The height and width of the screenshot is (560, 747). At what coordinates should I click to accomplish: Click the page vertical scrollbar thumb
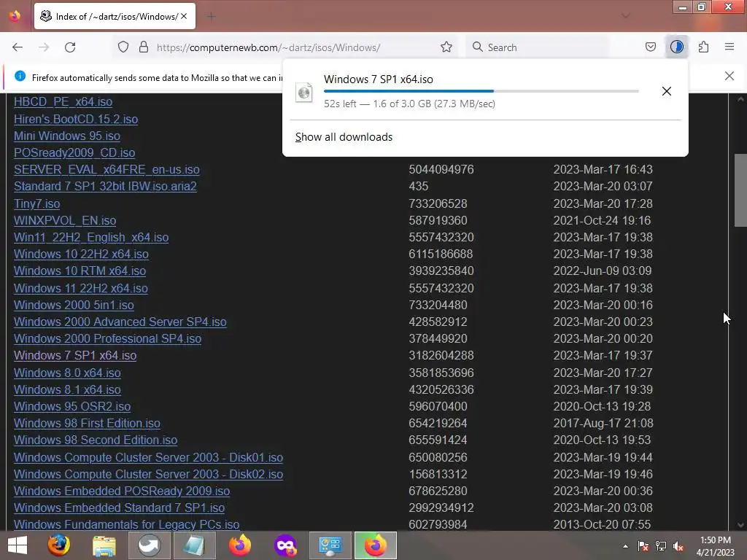pos(740,190)
